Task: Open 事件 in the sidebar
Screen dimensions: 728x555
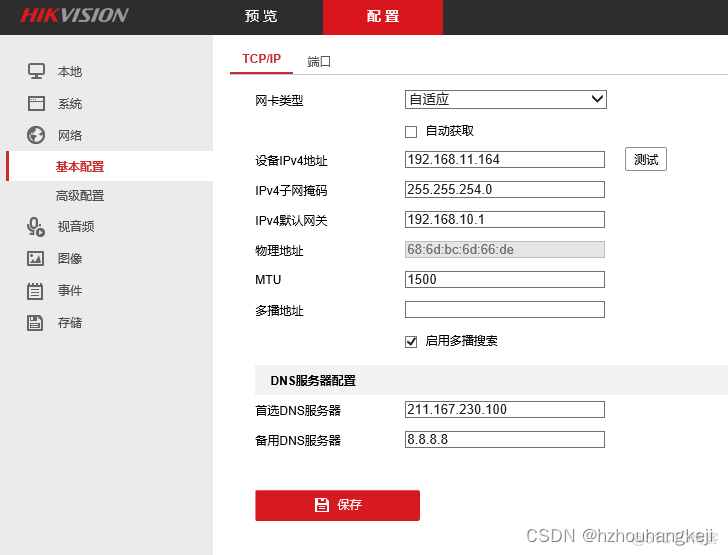Action: click(70, 291)
